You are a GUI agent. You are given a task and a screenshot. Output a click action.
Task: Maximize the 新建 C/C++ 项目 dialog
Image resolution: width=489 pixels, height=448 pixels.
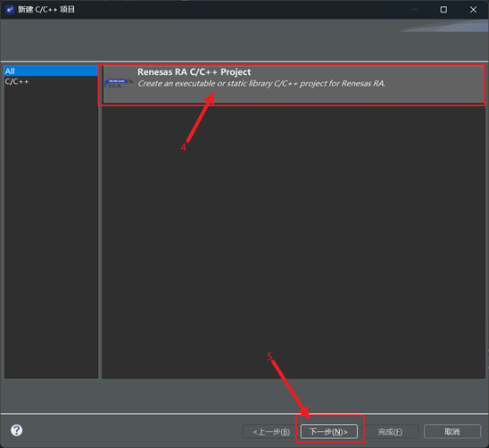click(443, 10)
